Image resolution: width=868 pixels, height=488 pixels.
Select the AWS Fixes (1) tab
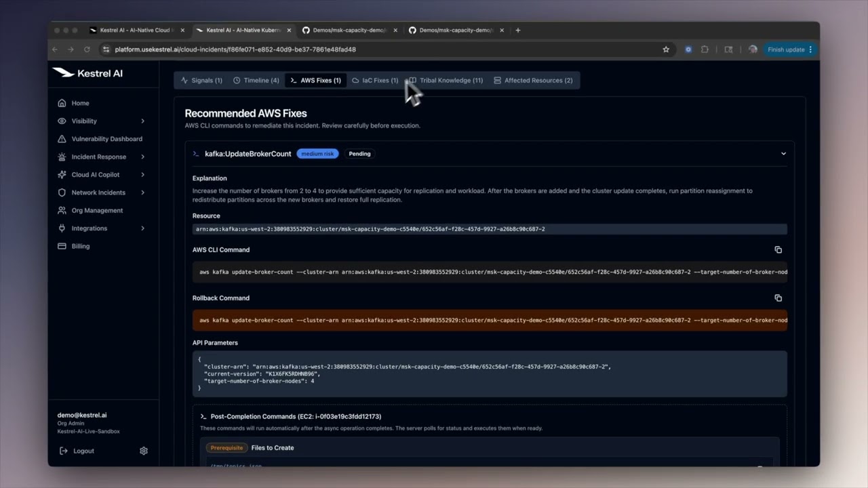[315, 80]
